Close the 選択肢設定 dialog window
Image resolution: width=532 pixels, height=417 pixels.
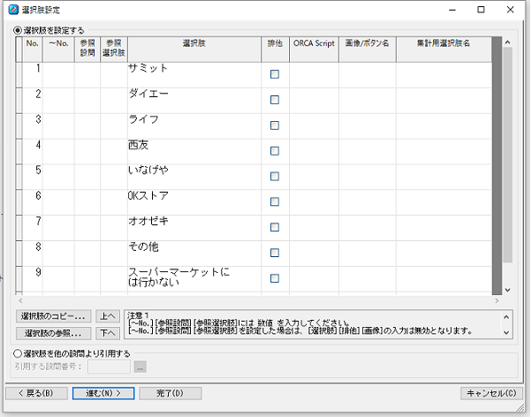(x=510, y=10)
